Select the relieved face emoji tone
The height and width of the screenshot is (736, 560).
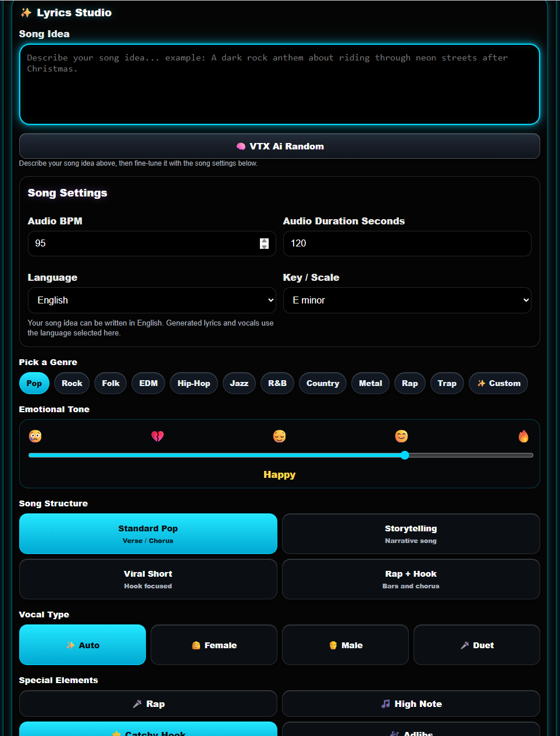tap(280, 436)
